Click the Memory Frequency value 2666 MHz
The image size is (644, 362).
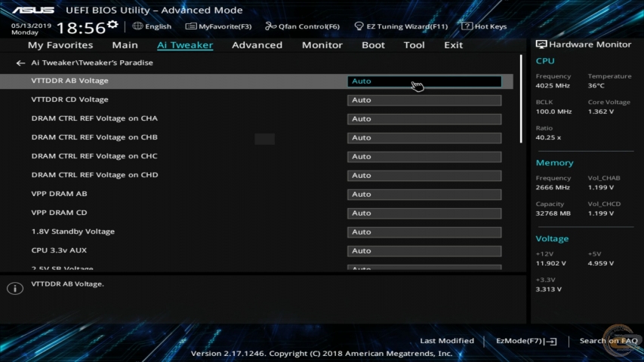click(553, 188)
